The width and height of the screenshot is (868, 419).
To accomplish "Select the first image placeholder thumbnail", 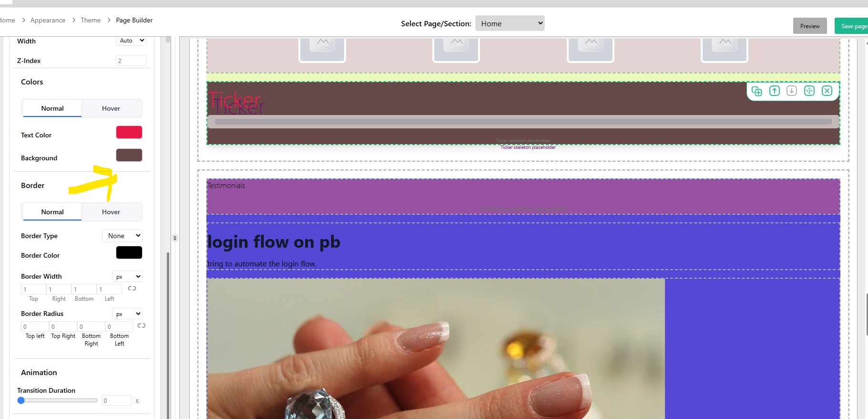I will [x=322, y=50].
